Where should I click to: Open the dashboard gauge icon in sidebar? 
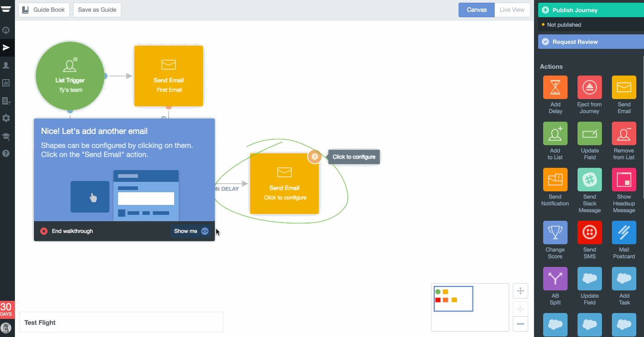pos(6,30)
